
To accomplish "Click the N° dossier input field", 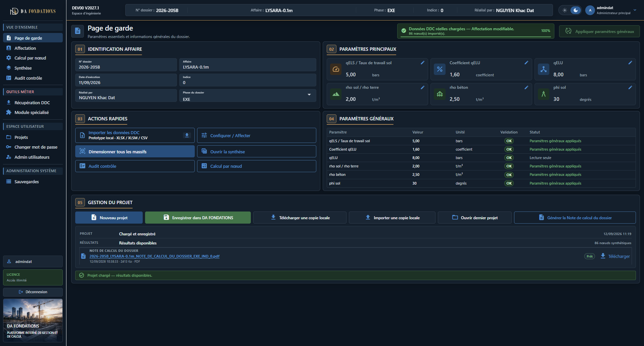I will pos(126,65).
